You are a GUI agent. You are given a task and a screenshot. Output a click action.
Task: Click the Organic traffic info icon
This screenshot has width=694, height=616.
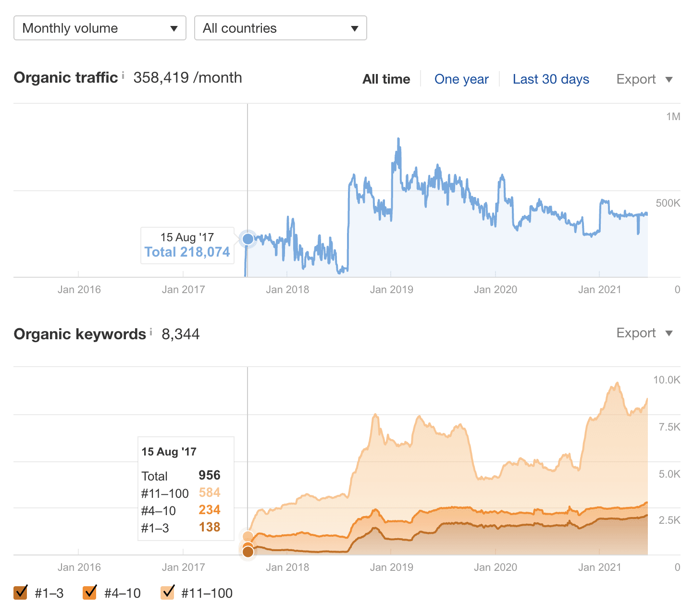click(x=123, y=75)
